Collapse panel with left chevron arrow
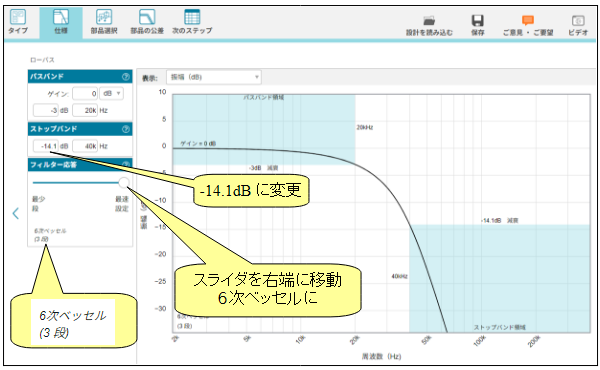This screenshot has height=370, width=600. point(16,213)
